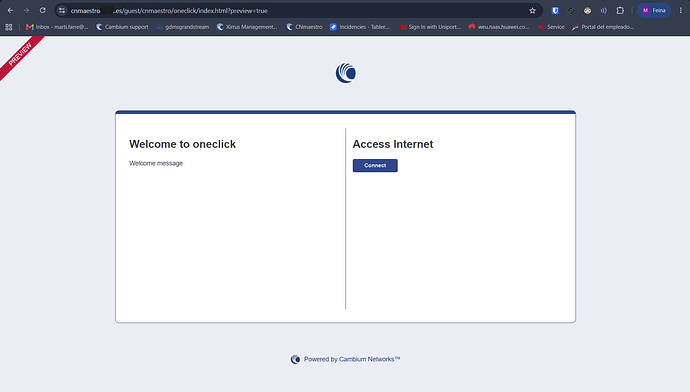Click the address bar URL

pyautogui.click(x=169, y=11)
